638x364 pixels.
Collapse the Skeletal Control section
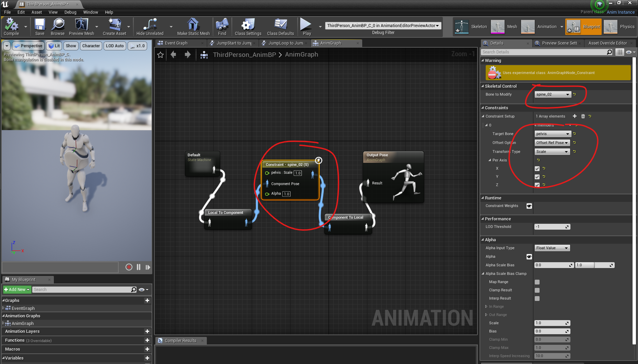point(483,86)
